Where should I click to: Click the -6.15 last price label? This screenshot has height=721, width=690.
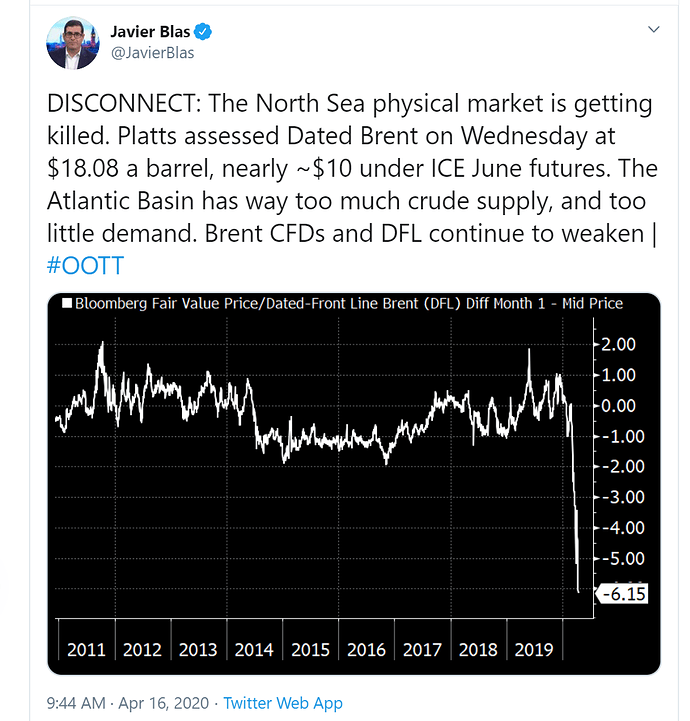(x=623, y=594)
